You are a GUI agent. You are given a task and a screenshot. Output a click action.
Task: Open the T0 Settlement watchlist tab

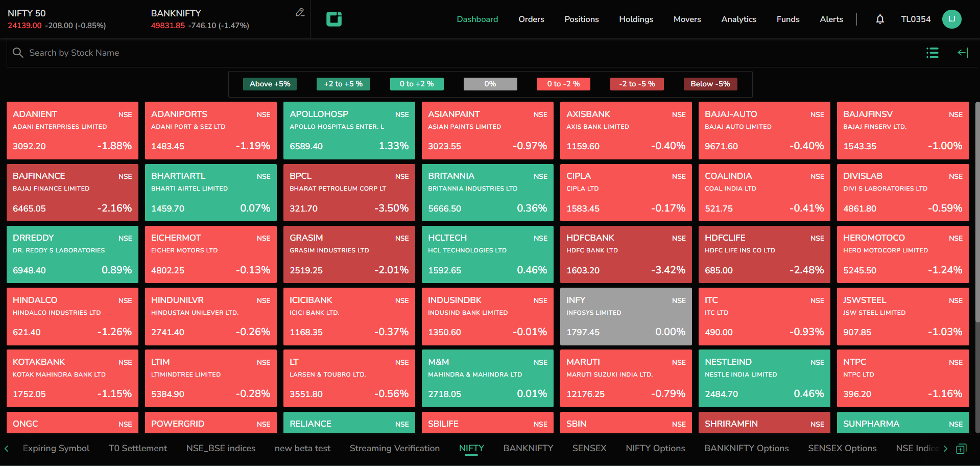[138, 448]
